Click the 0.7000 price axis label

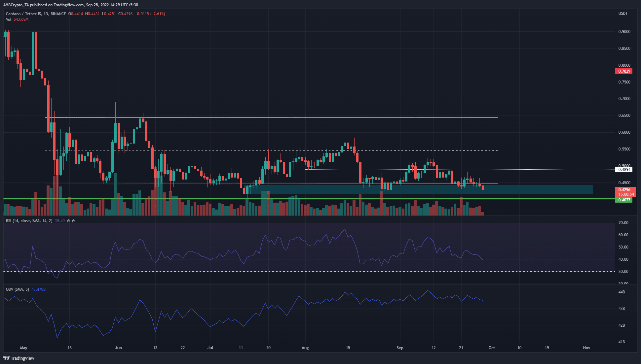click(624, 99)
